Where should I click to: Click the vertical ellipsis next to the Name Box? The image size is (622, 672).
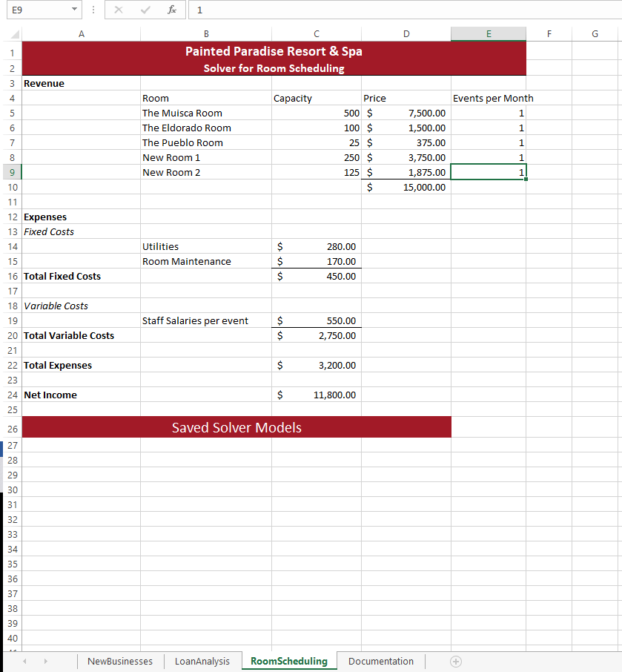(93, 10)
